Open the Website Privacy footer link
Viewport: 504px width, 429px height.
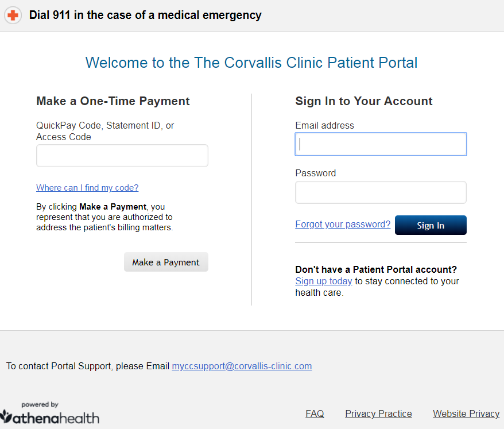[x=466, y=413]
